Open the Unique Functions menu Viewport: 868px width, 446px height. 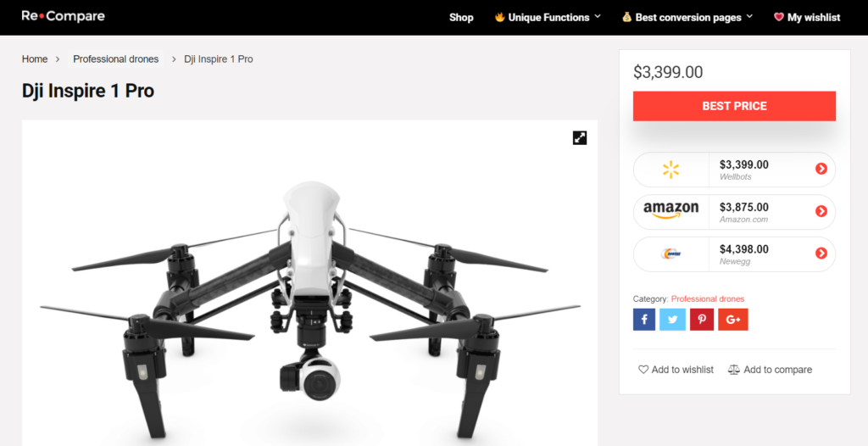(x=548, y=18)
